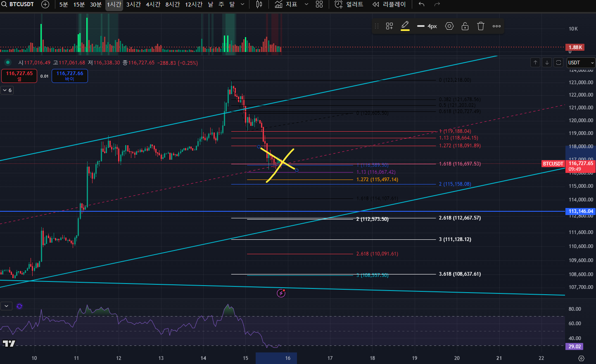Maximize the chart pane
Image resolution: width=596 pixels, height=364 pixels.
click(x=558, y=62)
